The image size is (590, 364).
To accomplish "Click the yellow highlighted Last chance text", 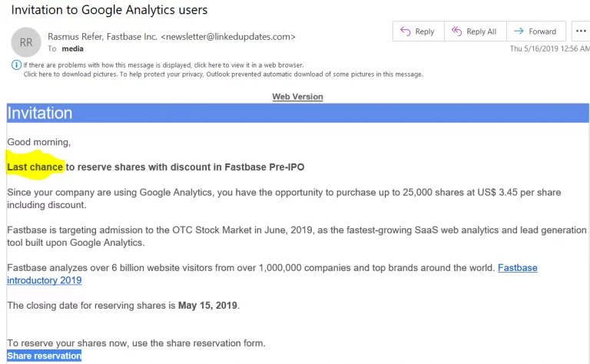I will (35, 167).
